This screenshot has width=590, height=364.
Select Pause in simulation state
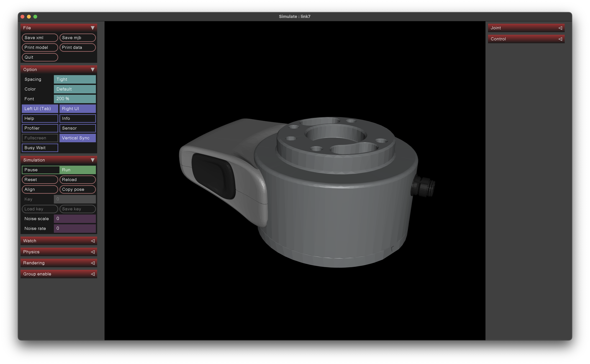(x=40, y=170)
